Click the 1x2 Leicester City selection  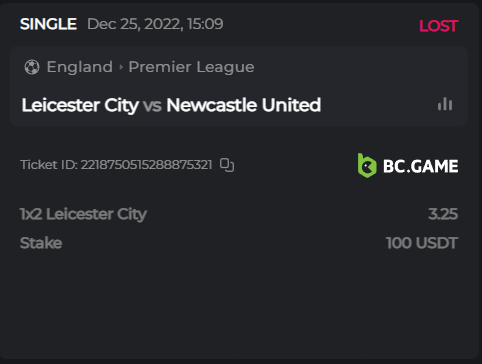point(83,214)
